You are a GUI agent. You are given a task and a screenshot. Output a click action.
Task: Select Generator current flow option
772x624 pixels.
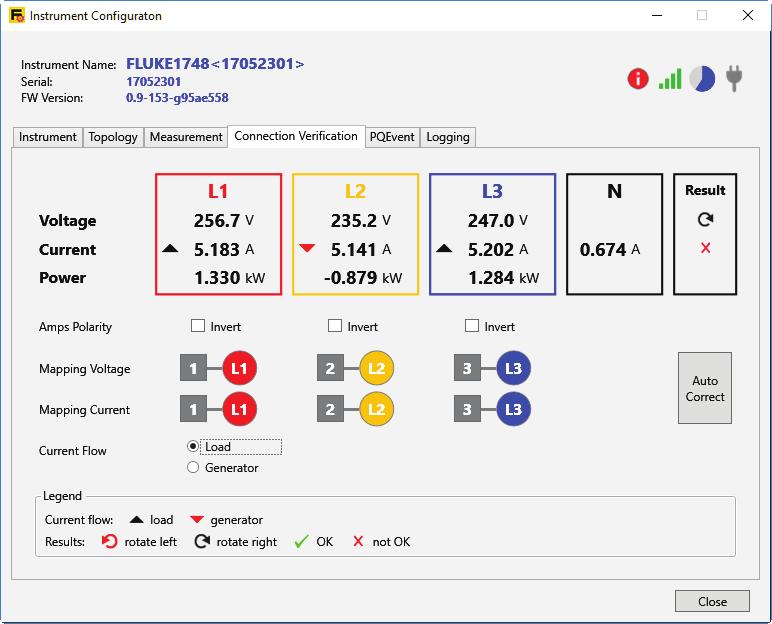tap(193, 467)
